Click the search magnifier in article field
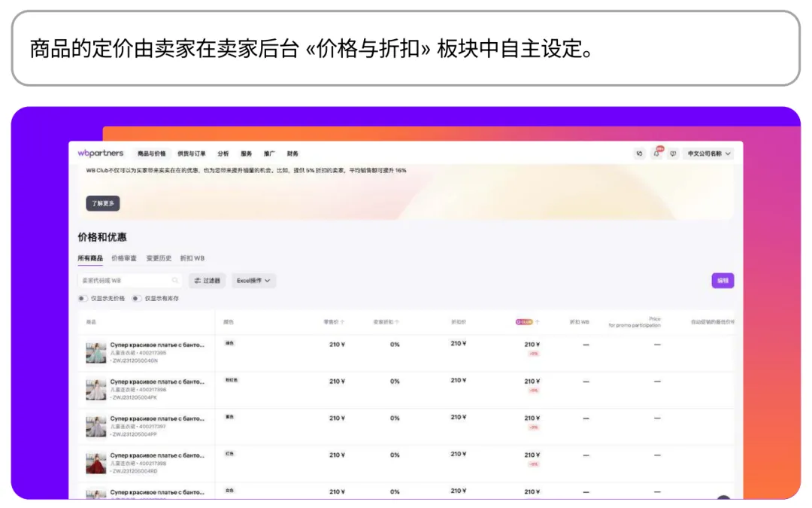Image resolution: width=812 pixels, height=508 pixels. click(175, 281)
